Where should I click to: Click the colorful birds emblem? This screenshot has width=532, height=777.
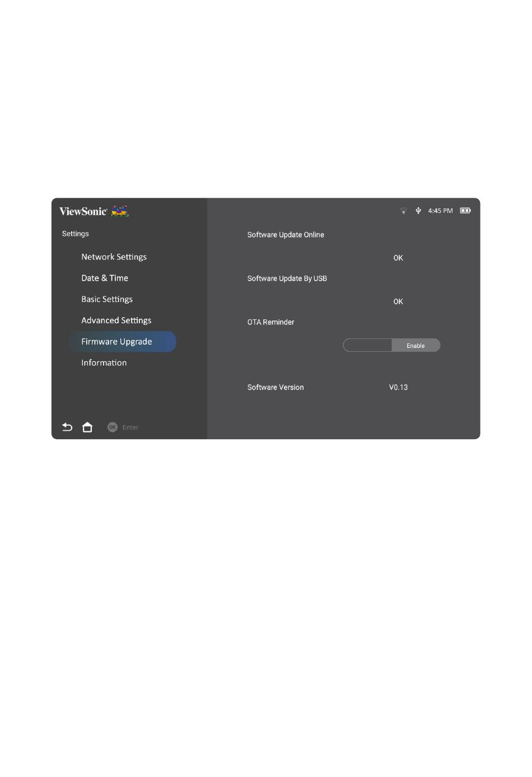click(120, 211)
